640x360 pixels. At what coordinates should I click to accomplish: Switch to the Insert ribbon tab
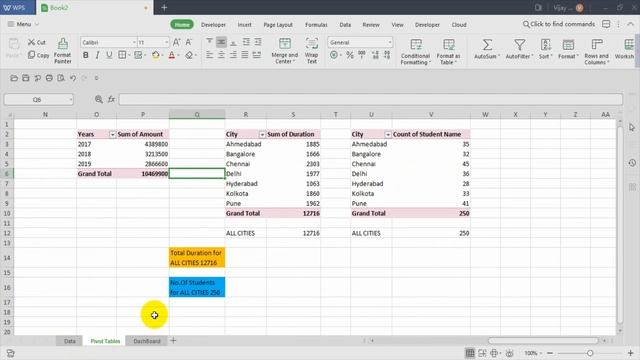tap(244, 25)
